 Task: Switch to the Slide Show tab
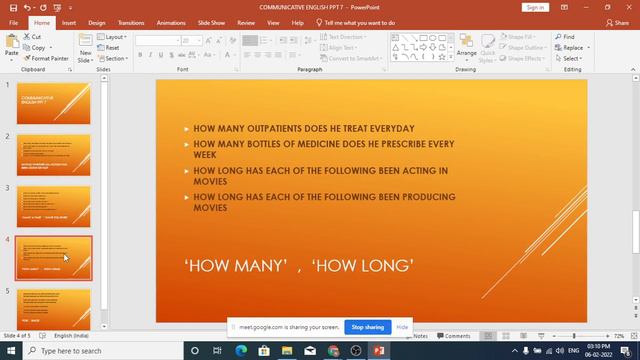211,23
